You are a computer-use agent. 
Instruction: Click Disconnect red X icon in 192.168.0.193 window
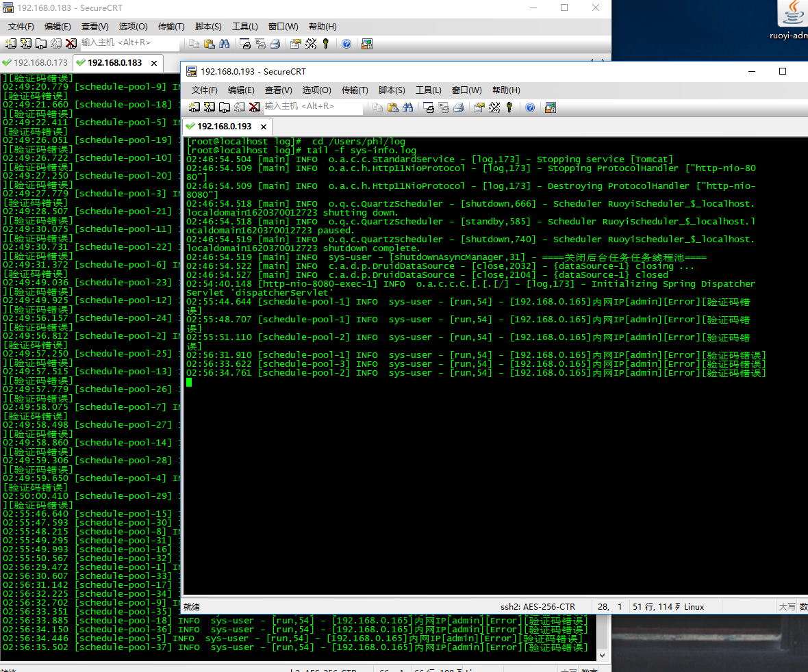tap(255, 107)
